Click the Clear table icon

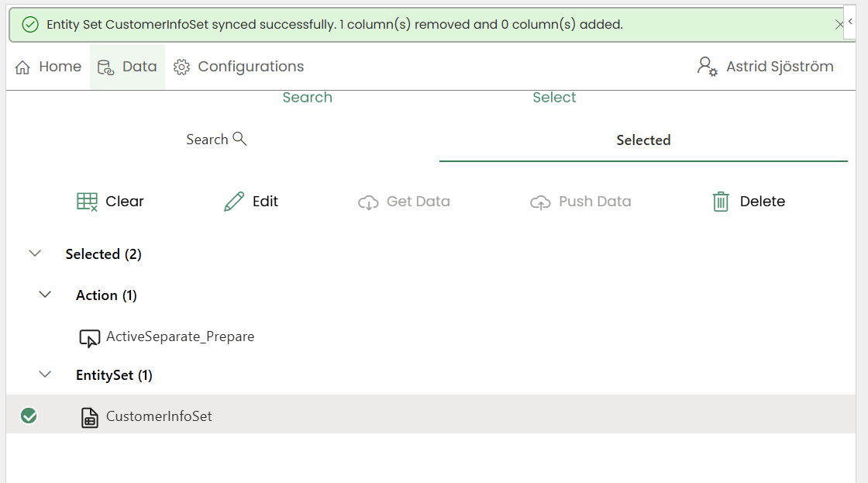tap(87, 202)
